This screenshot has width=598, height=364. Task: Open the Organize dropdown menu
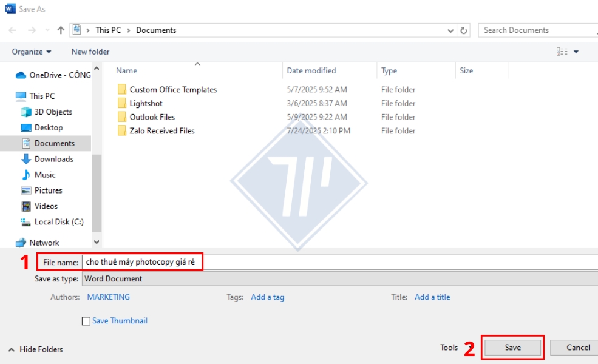pos(32,52)
